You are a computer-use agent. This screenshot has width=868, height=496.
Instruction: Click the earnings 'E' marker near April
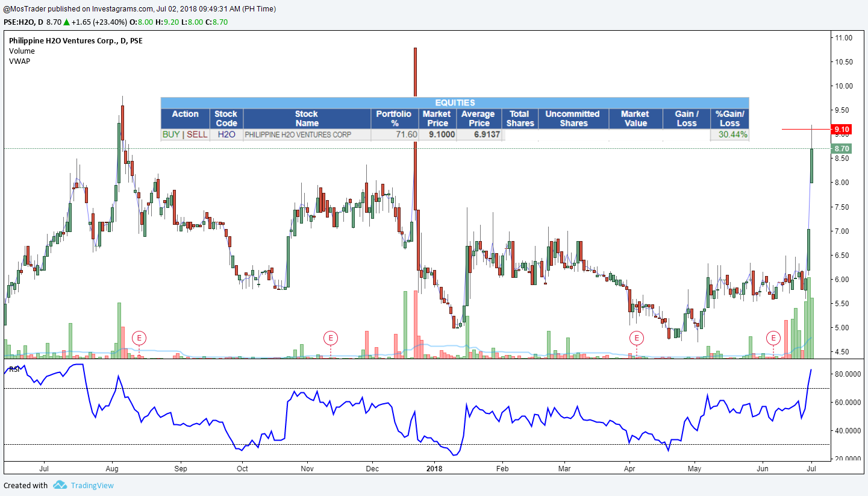[636, 338]
